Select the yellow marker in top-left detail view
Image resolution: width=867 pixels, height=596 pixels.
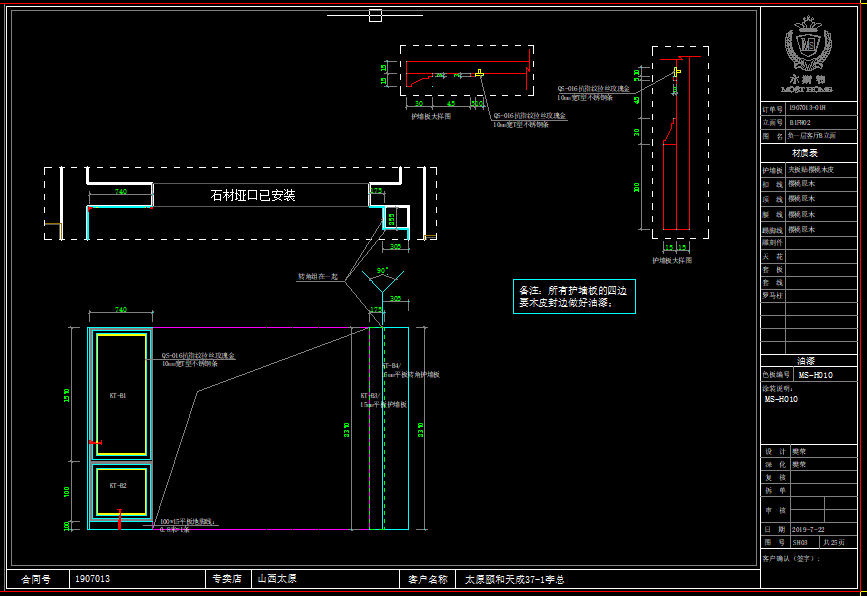(479, 73)
